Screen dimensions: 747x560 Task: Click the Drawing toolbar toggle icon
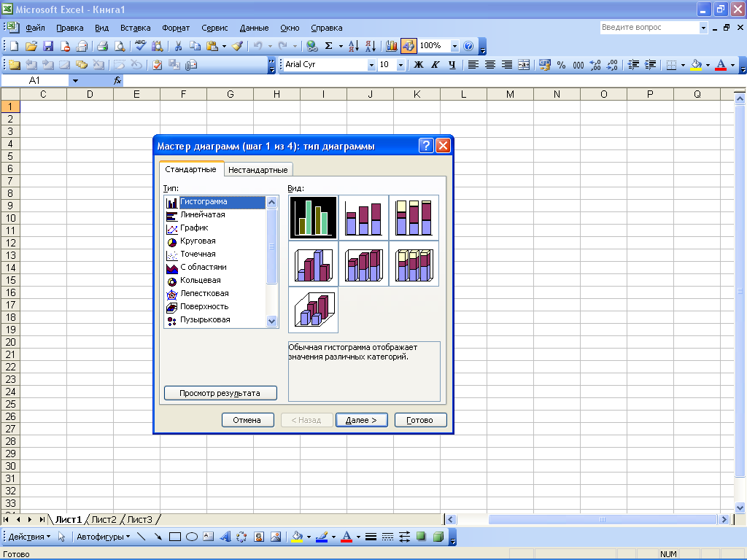(409, 46)
